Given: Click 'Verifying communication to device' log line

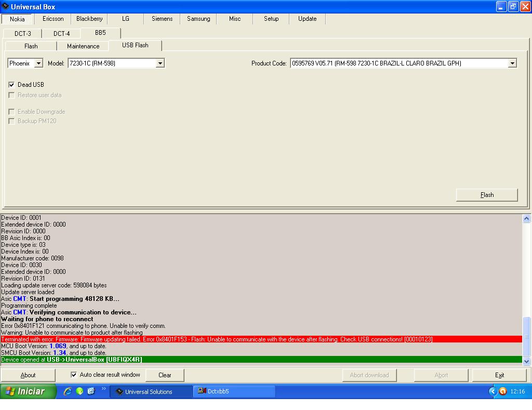Looking at the screenshot, I should pos(69,312).
